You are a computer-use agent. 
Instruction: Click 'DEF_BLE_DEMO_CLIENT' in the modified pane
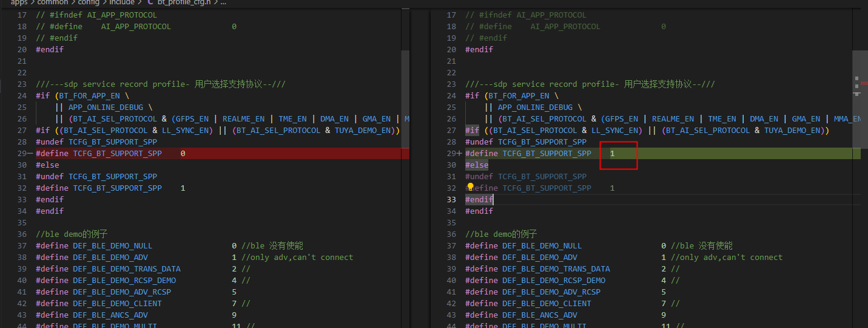[547, 304]
